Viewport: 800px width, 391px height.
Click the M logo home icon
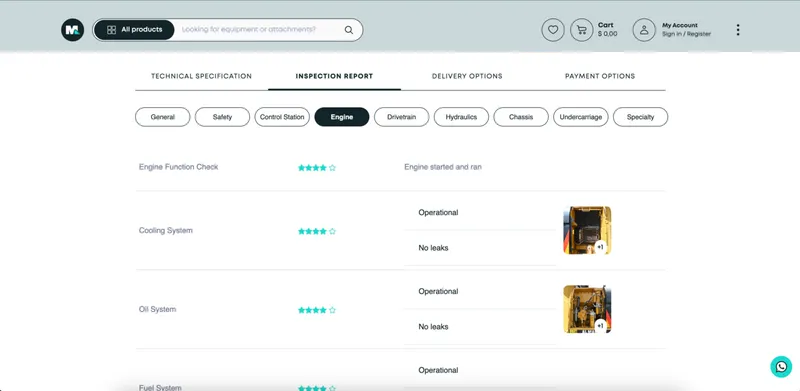click(x=72, y=30)
